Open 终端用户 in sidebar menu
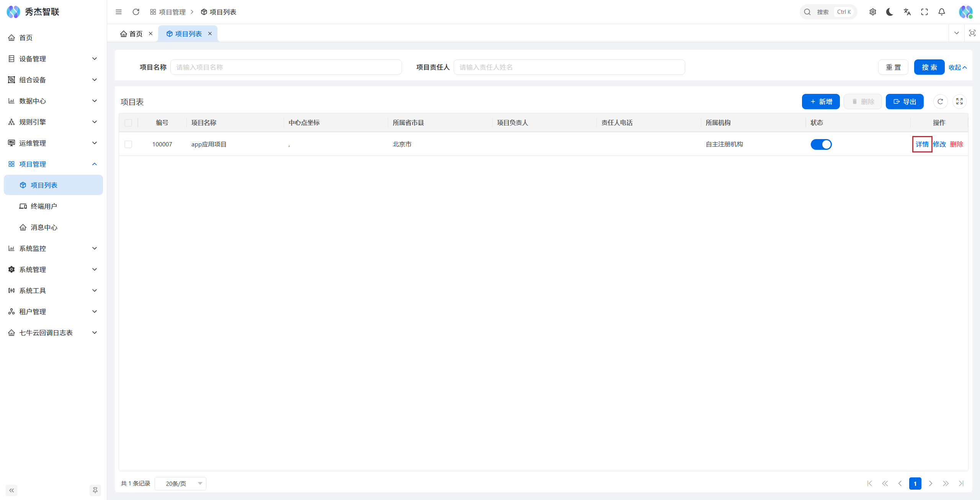Viewport: 980px width, 500px height. (x=44, y=206)
